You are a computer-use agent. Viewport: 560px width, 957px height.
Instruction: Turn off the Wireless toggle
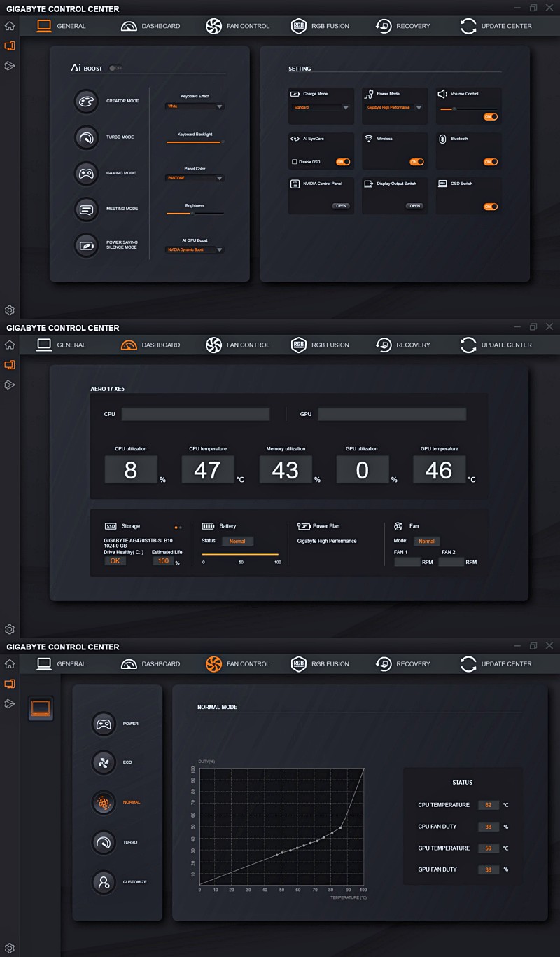pos(416,162)
